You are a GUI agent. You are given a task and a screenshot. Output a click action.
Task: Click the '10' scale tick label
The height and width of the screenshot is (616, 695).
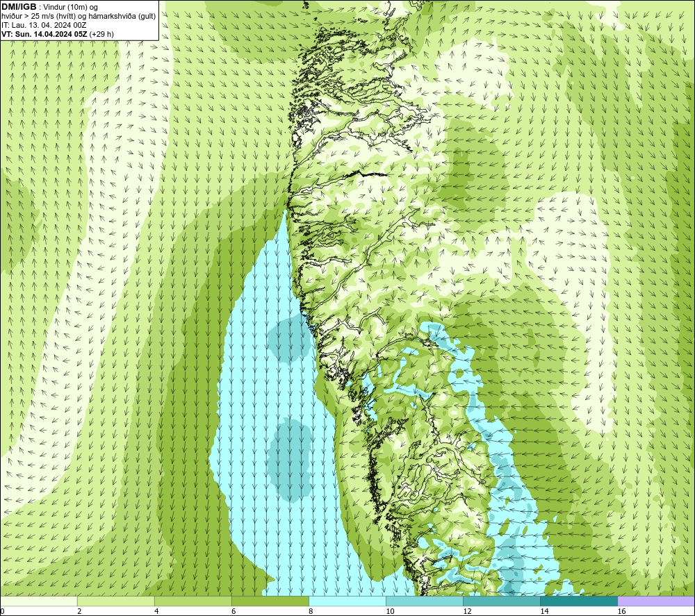pyautogui.click(x=390, y=612)
